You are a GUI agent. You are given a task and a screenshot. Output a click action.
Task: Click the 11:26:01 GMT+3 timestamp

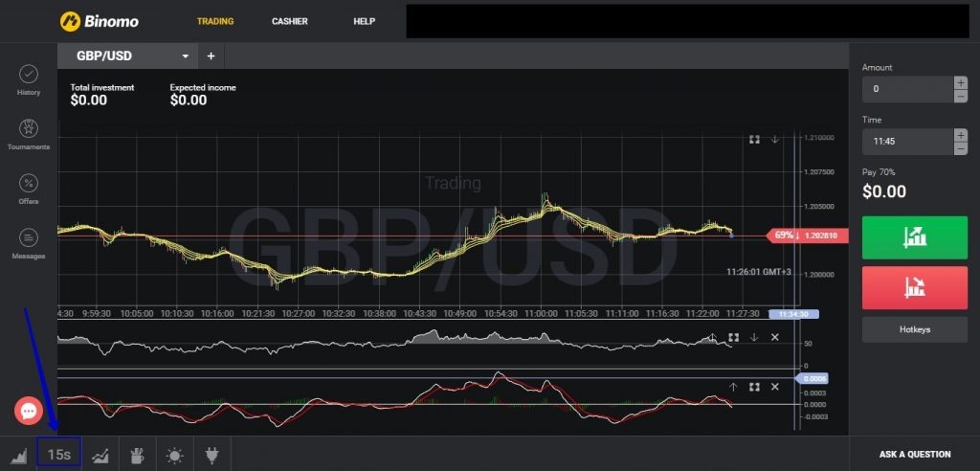coord(759,272)
